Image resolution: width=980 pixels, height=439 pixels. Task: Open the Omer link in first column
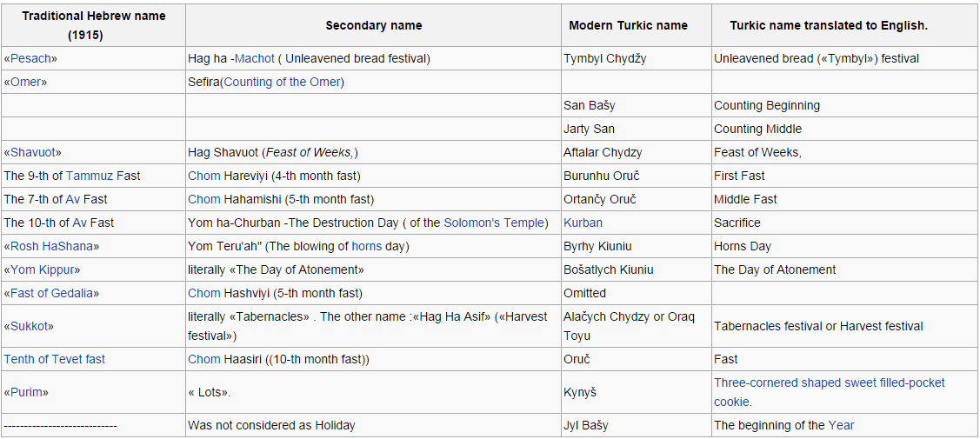pos(29,82)
